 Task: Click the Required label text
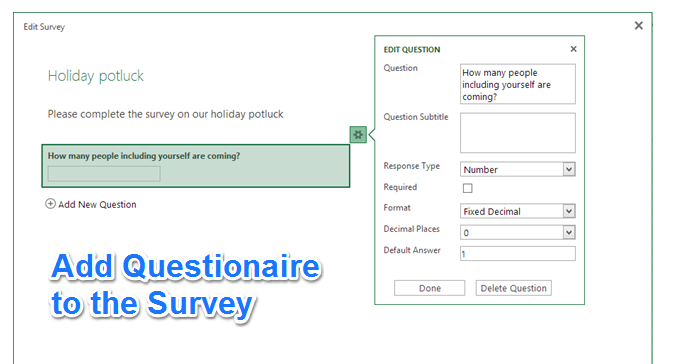(400, 187)
